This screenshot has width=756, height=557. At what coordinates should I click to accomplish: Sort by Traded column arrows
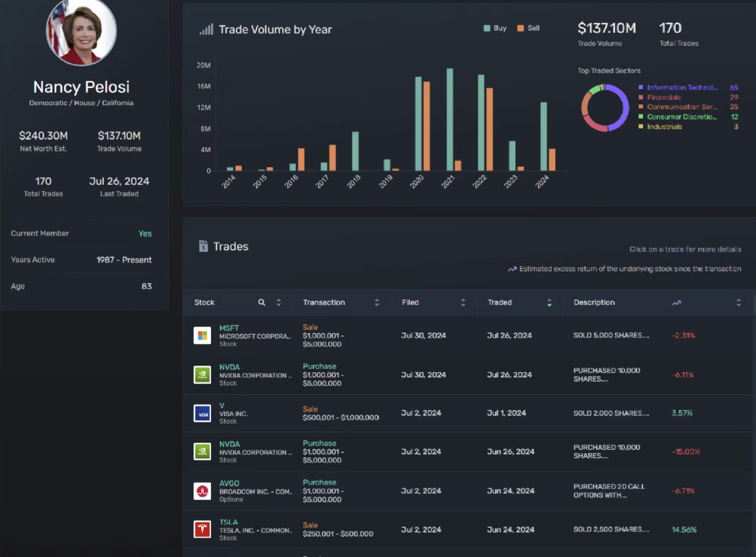pos(549,302)
